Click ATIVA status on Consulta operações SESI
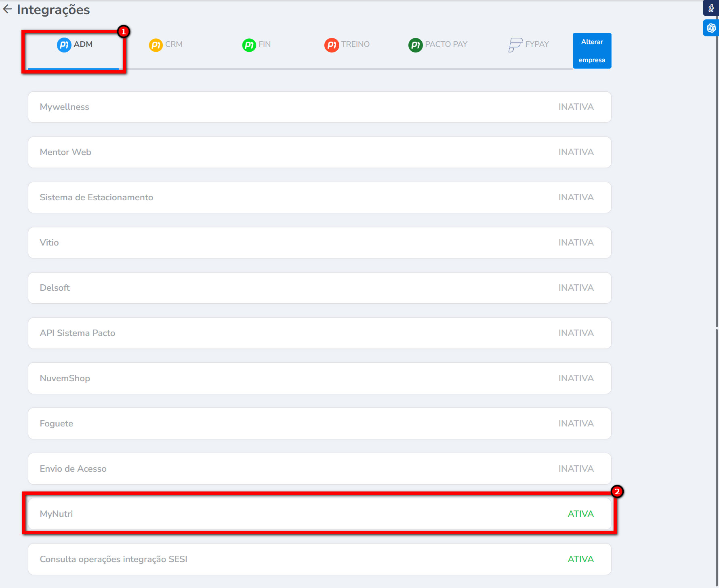The width and height of the screenshot is (719, 588). (580, 559)
